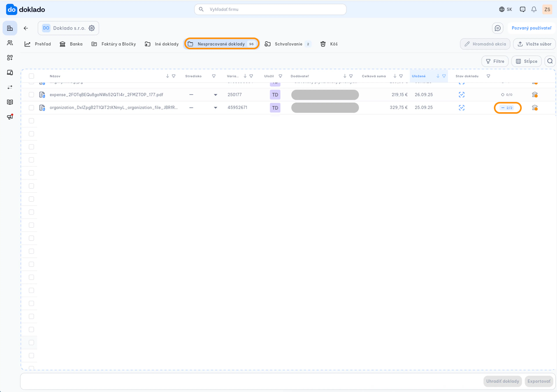Click the devices icon in the left sidebar
Image resolution: width=557 pixels, height=392 pixels.
click(10, 73)
